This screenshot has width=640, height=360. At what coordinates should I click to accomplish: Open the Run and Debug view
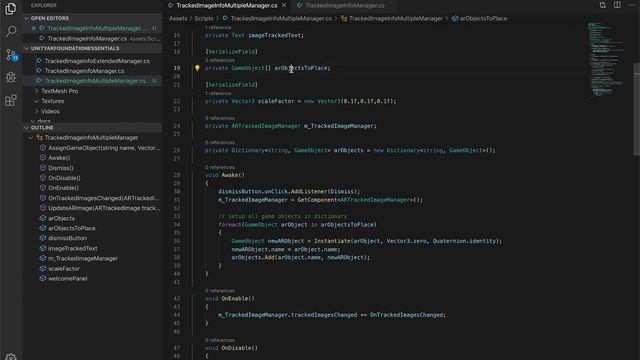(11, 77)
